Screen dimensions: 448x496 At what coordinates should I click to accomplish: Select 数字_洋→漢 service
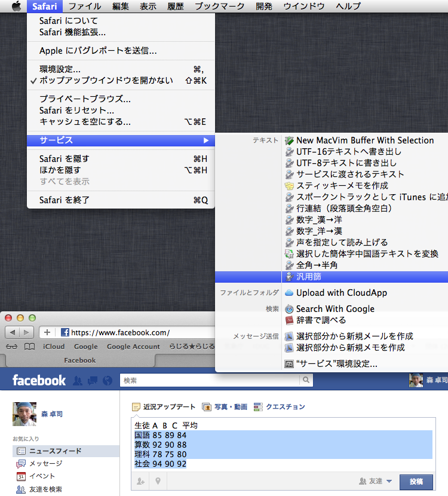(364, 231)
